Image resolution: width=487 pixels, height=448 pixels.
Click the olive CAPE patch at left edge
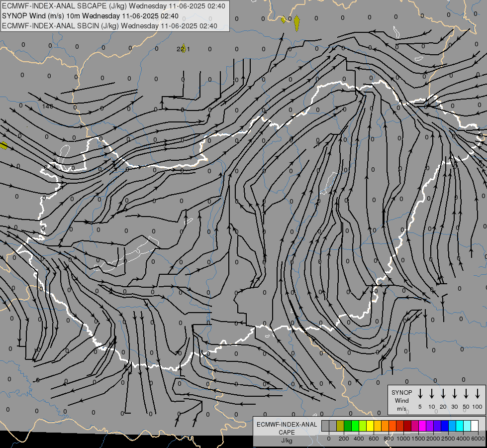click(3, 145)
